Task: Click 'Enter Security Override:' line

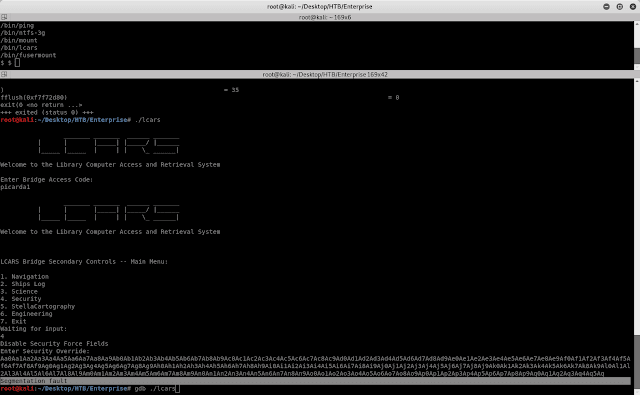Action: (x=45, y=351)
